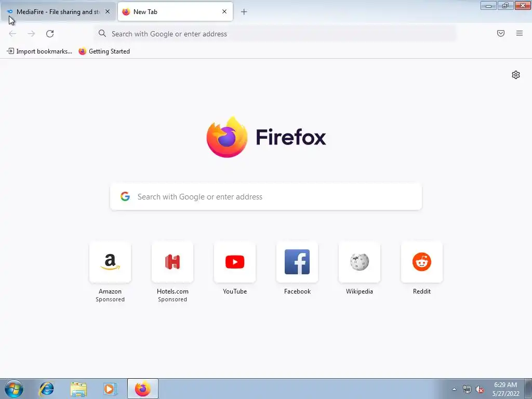Restore down the Firefox window
This screenshot has height=399, width=532.
[506, 5]
